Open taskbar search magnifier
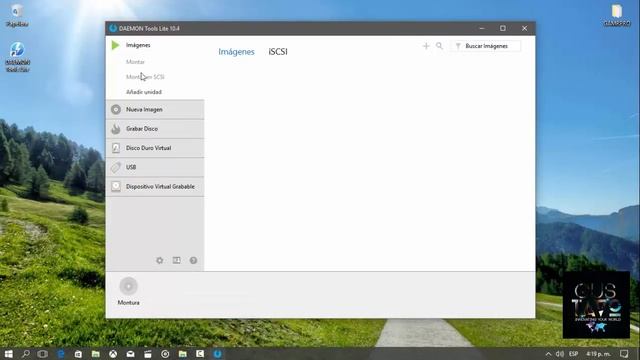Screen dimensions: 640x360 point(26,354)
